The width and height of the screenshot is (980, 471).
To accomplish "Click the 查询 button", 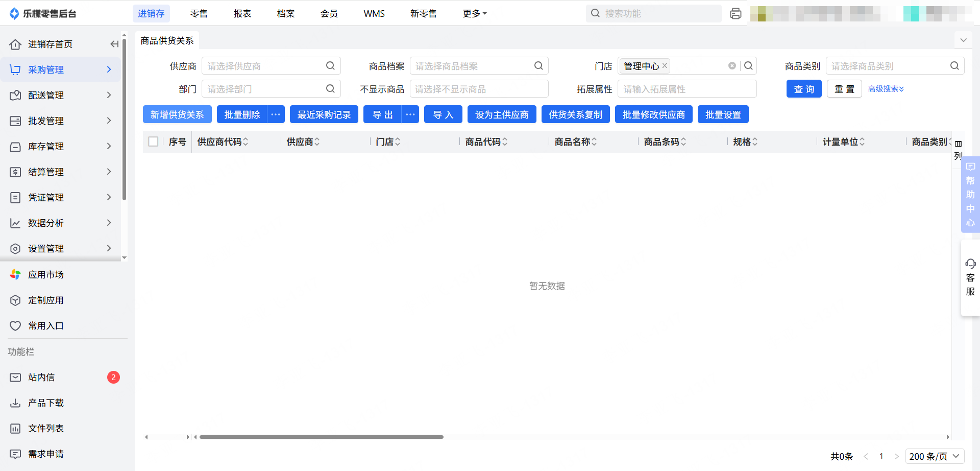I will pos(804,89).
